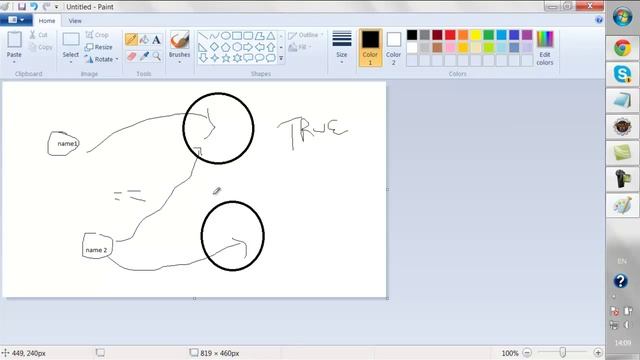Pick the Down arrow shape

point(203,58)
